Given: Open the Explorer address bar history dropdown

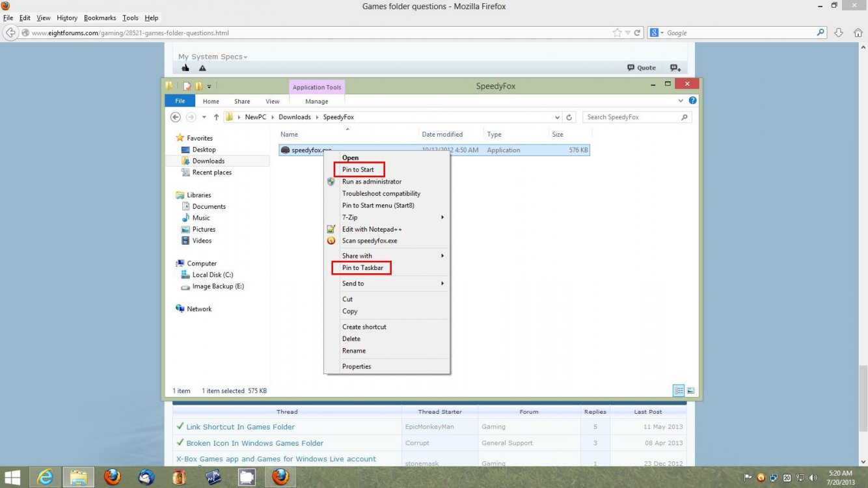Looking at the screenshot, I should tap(557, 117).
